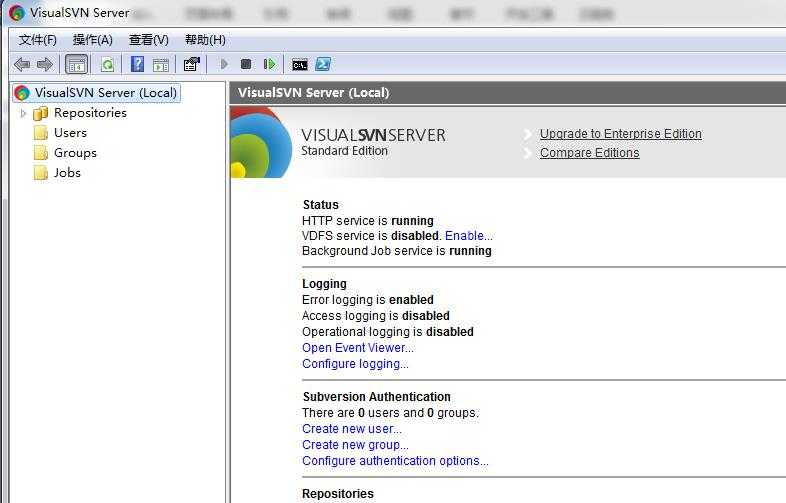786x503 pixels.
Task: Click the 'HTTP service is running' text
Action: pos(368,221)
